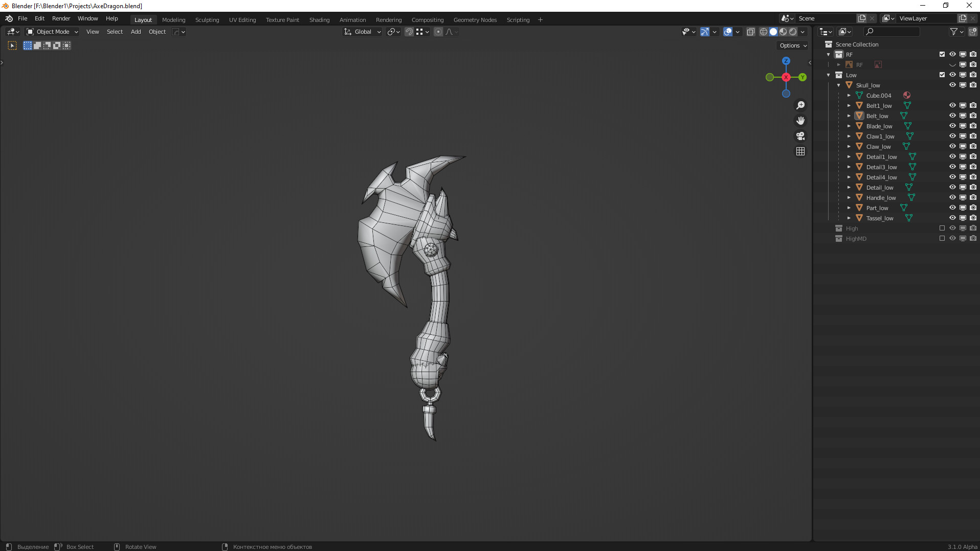980x551 pixels.
Task: Open the Render menu
Action: coord(61,18)
